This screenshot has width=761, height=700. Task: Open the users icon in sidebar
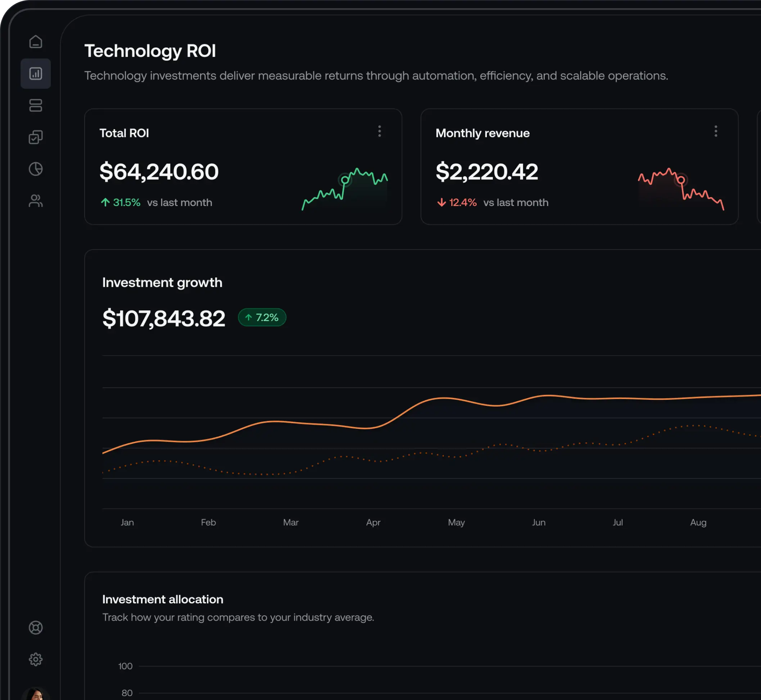click(x=36, y=201)
